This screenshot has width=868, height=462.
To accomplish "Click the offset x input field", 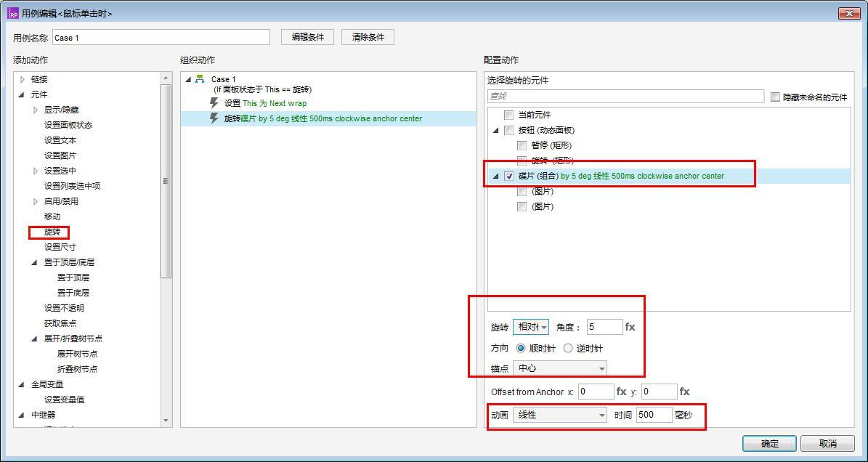I will pyautogui.click(x=596, y=392).
